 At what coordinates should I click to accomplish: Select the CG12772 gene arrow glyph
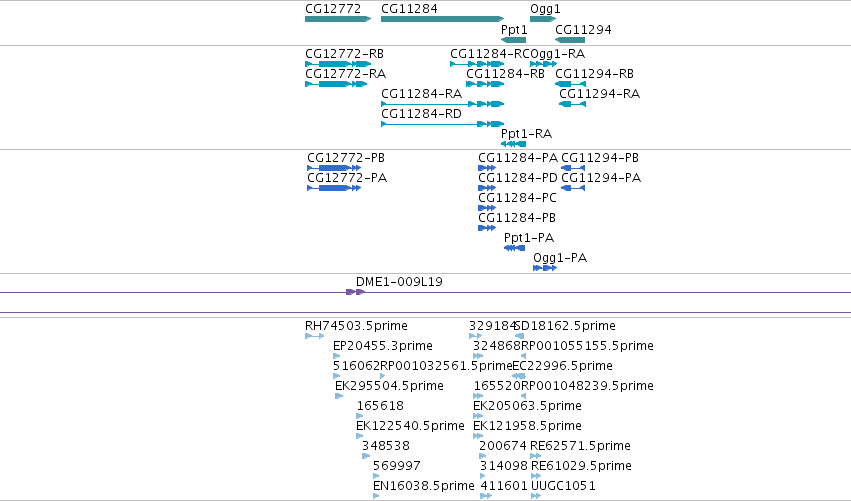pos(338,20)
